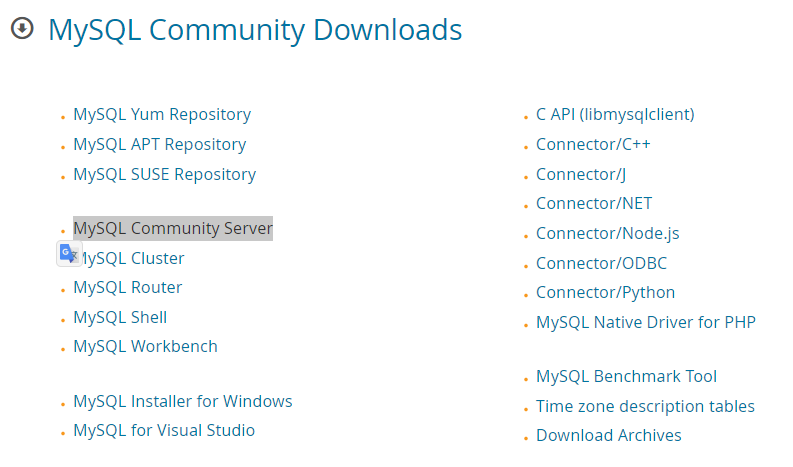The width and height of the screenshot is (793, 467).
Task: Open MySQL Router link
Action: [127, 287]
